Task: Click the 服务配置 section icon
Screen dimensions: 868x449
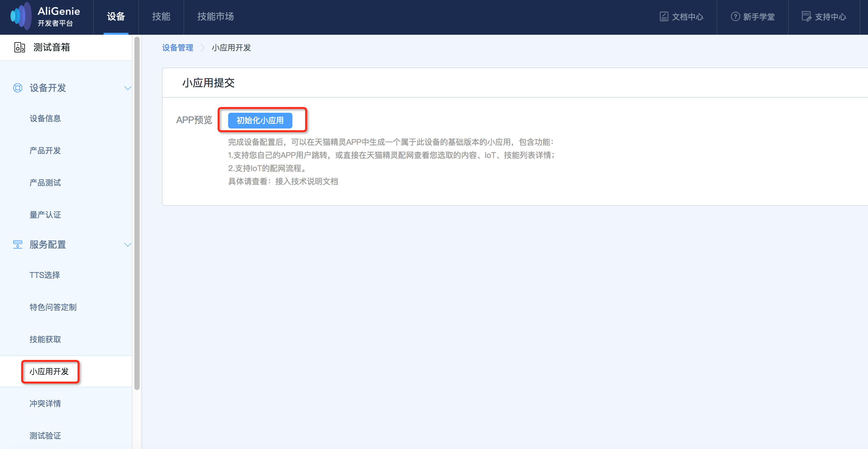Action: [x=17, y=244]
